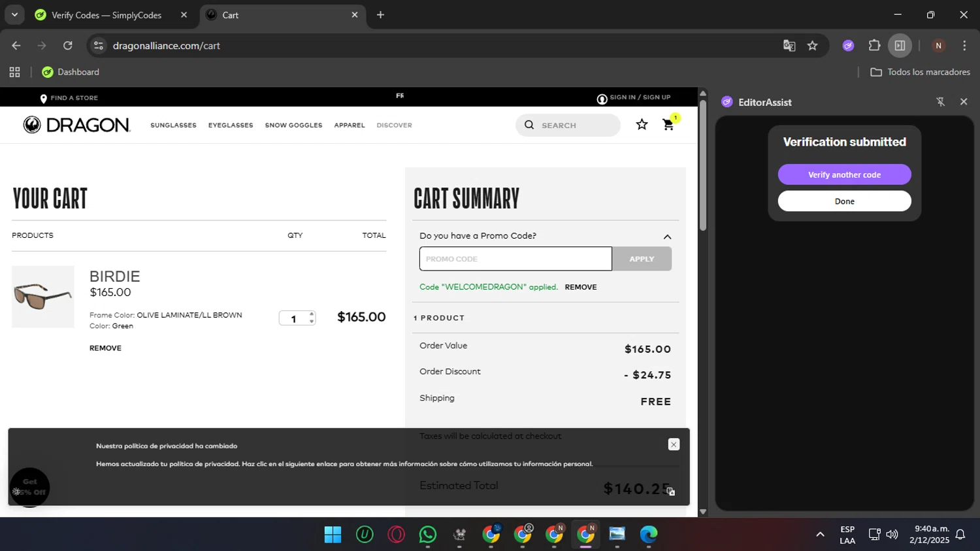Image resolution: width=980 pixels, height=551 pixels.
Task: Close the privacy policy notification
Action: pos(674,444)
